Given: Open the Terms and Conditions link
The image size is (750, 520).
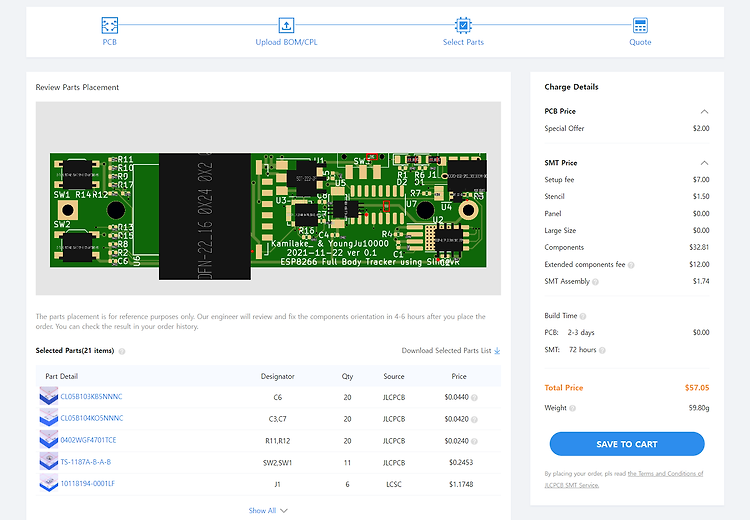Looking at the screenshot, I should click(x=624, y=479).
